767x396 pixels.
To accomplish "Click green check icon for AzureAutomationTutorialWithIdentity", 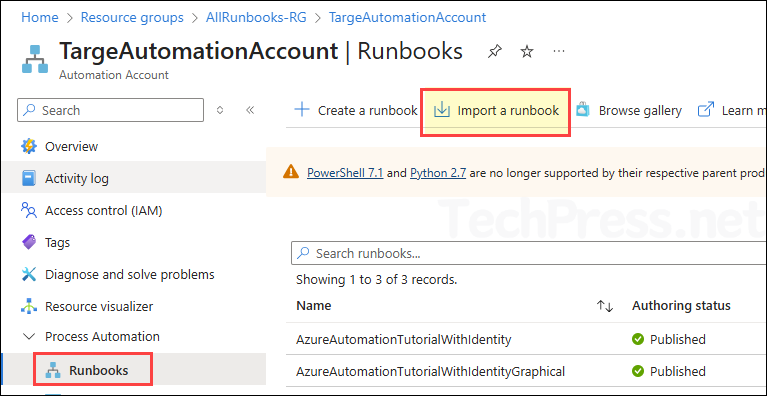I will pos(638,339).
